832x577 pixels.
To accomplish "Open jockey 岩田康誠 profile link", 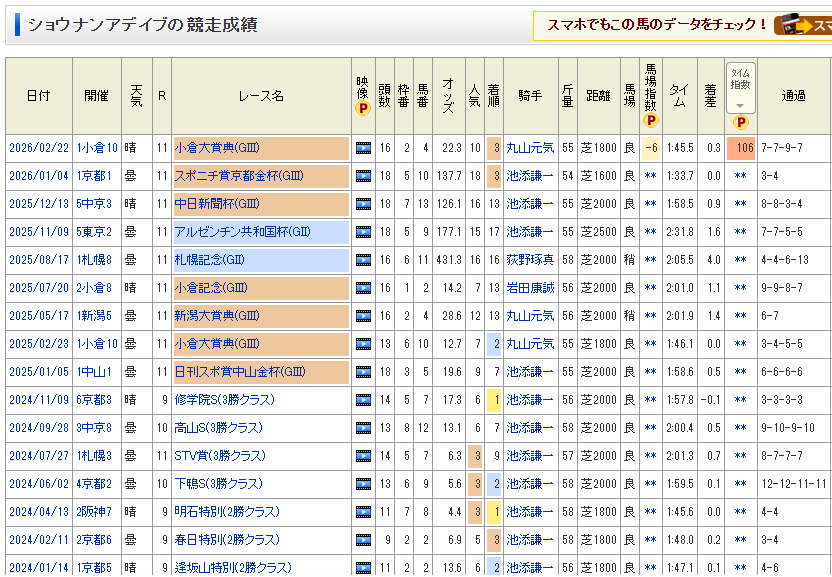I will 530,288.
